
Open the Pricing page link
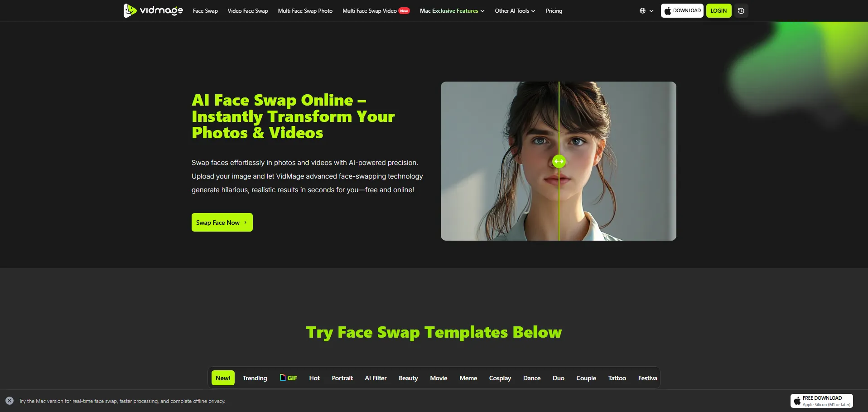[554, 11]
